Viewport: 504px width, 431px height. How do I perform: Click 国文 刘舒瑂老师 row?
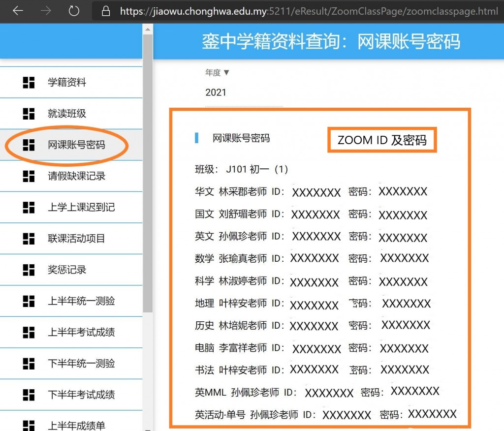311,215
